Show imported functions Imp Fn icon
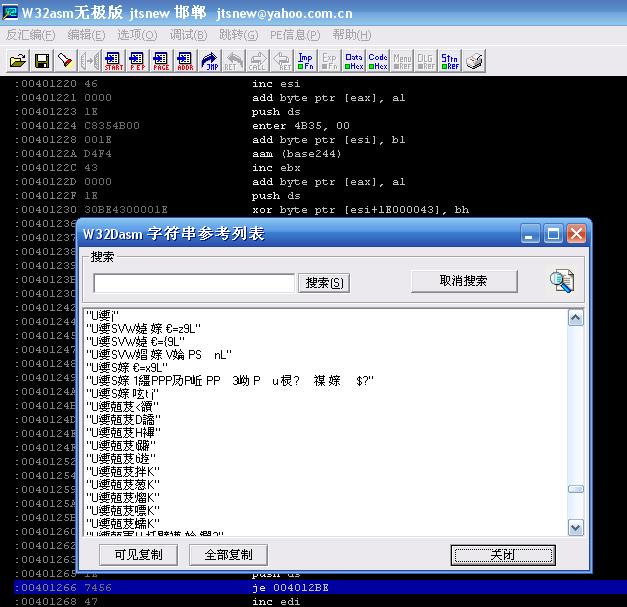Viewport: 627px width, 607px height. tap(306, 61)
